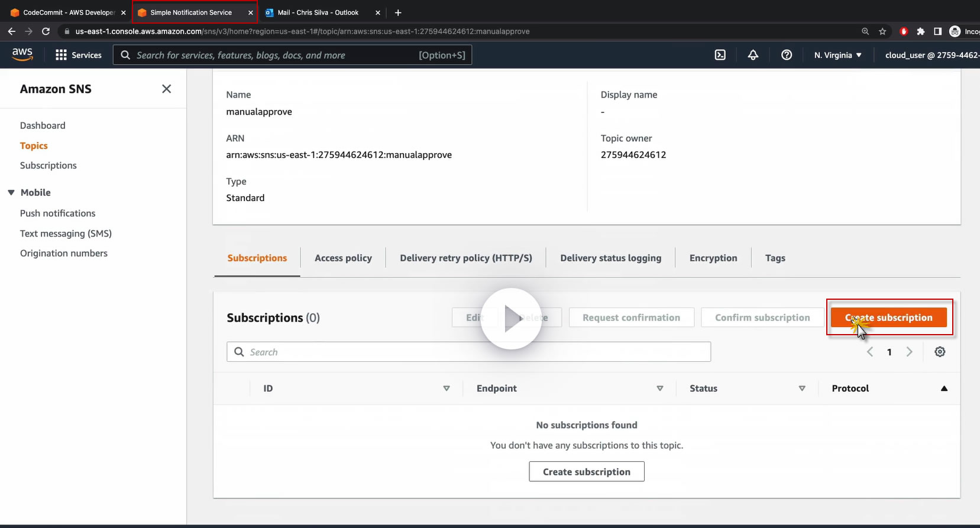Image resolution: width=980 pixels, height=528 pixels.
Task: Switch to the Mail - Chris Silva Outlook tab
Action: click(318, 12)
